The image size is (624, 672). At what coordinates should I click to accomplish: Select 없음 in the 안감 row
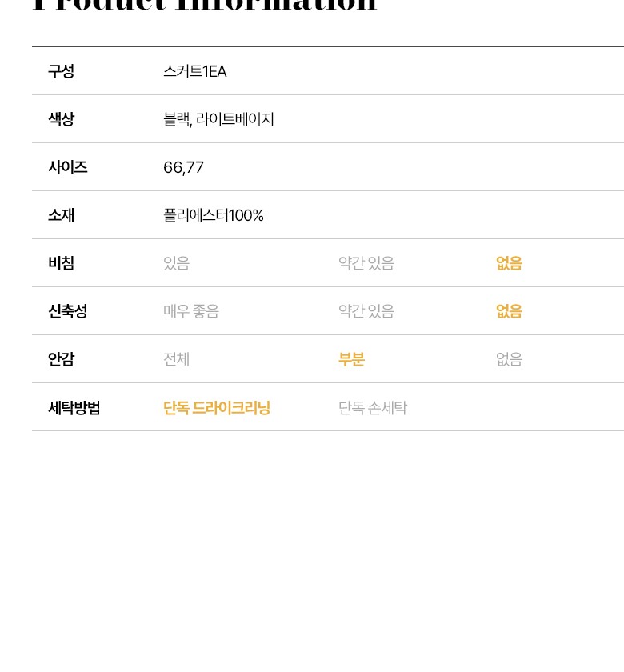509,359
